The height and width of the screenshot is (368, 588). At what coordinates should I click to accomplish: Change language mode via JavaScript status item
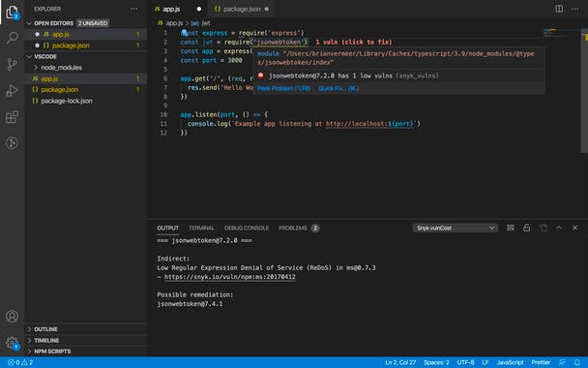[510, 362]
